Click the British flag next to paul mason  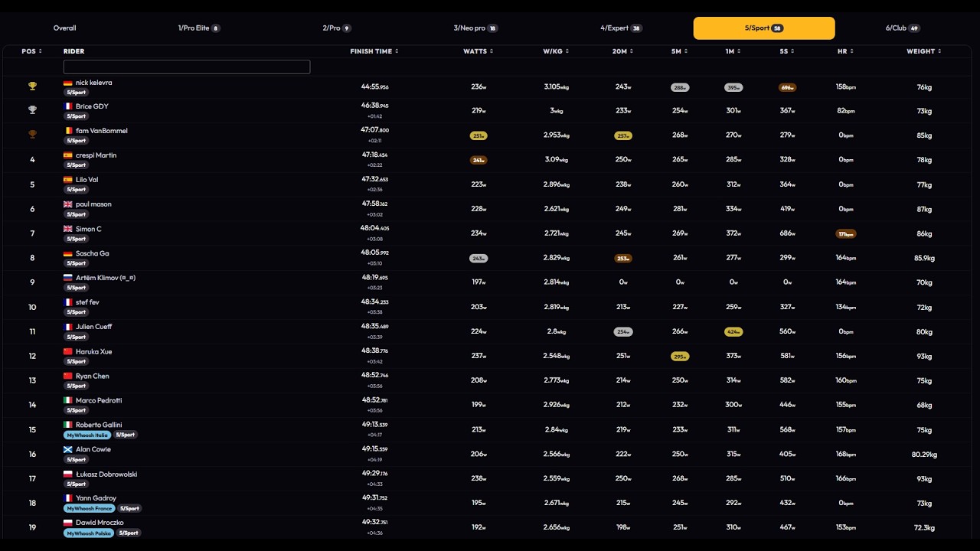(x=68, y=204)
